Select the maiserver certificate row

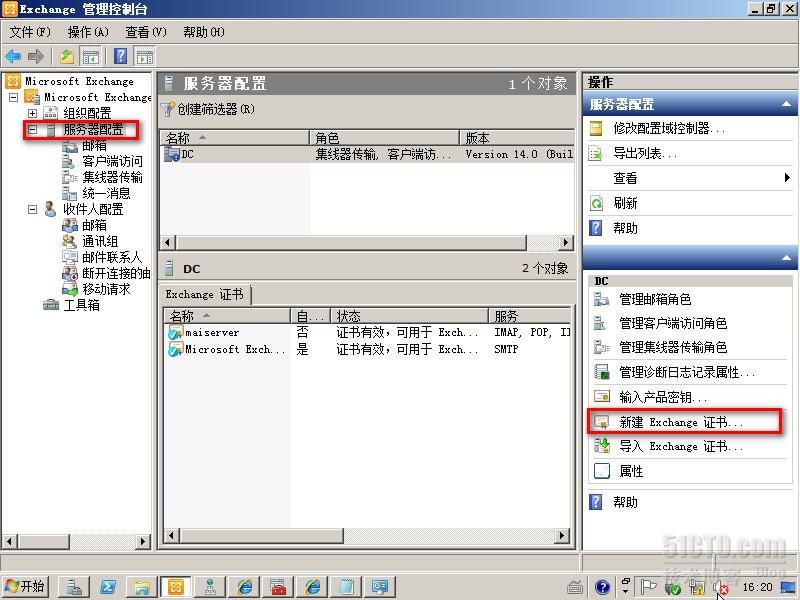click(367, 333)
